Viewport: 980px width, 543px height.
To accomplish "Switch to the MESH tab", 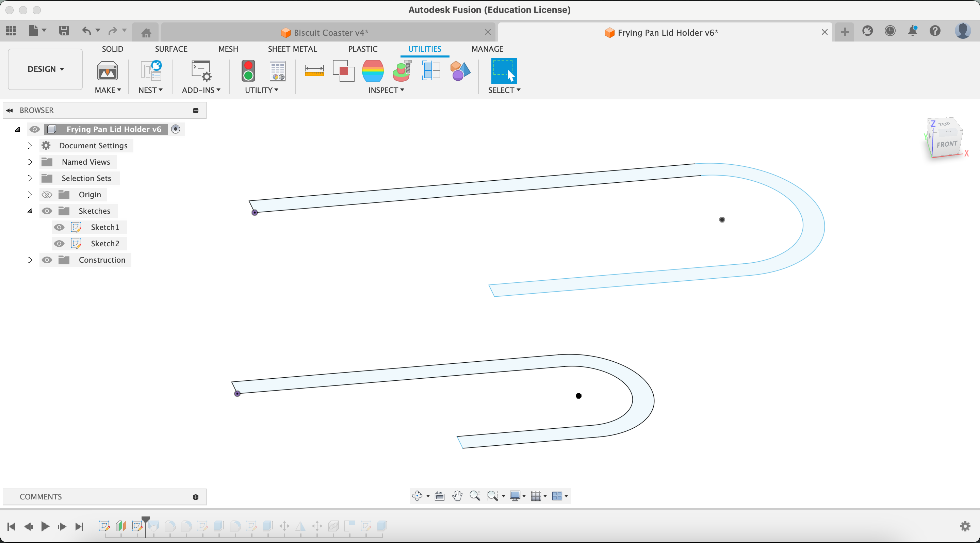I will (x=228, y=49).
